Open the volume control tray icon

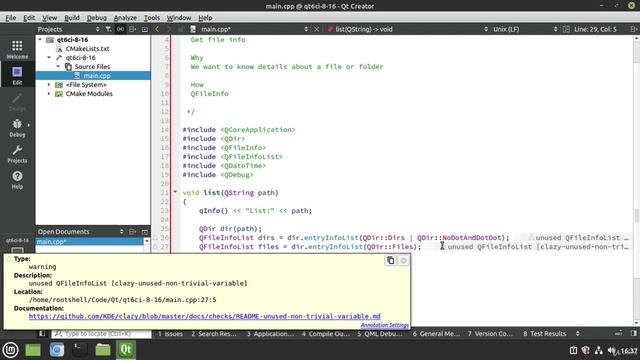pyautogui.click(x=612, y=350)
